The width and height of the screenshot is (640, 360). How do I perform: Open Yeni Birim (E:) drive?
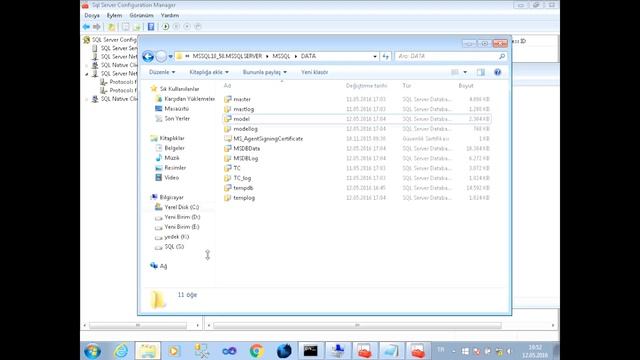182,227
